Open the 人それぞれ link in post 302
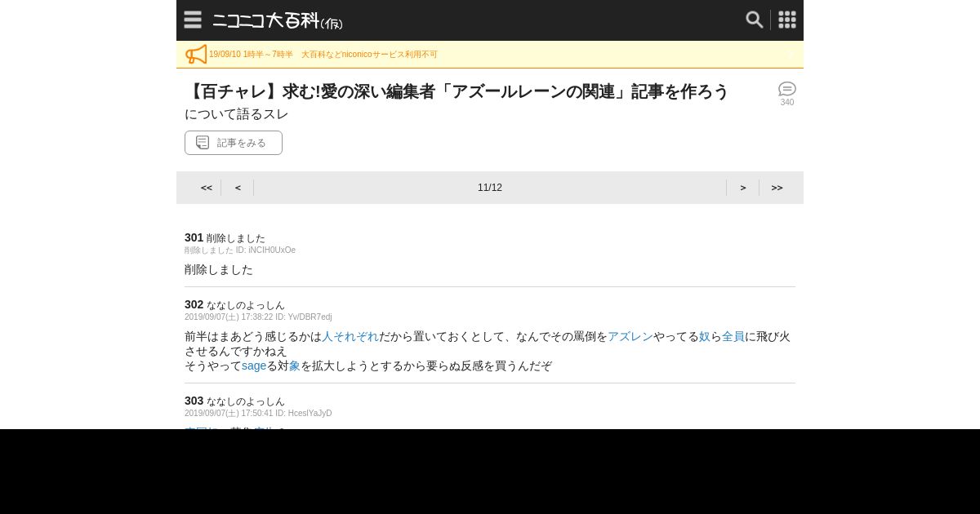This screenshot has height=514, width=980. click(350, 336)
